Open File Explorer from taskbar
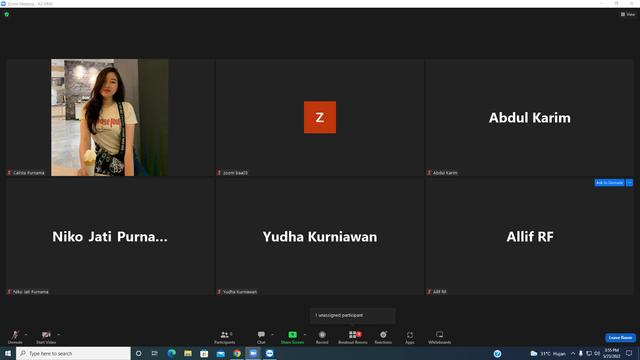The image size is (640, 360). [x=188, y=353]
